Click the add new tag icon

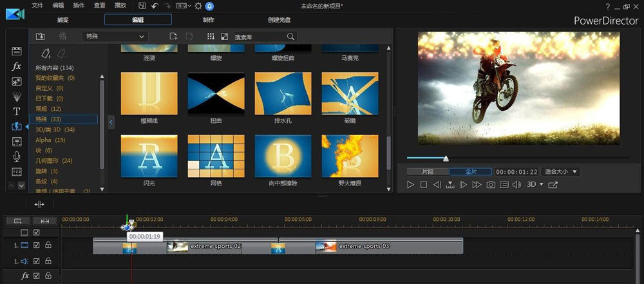click(x=46, y=53)
